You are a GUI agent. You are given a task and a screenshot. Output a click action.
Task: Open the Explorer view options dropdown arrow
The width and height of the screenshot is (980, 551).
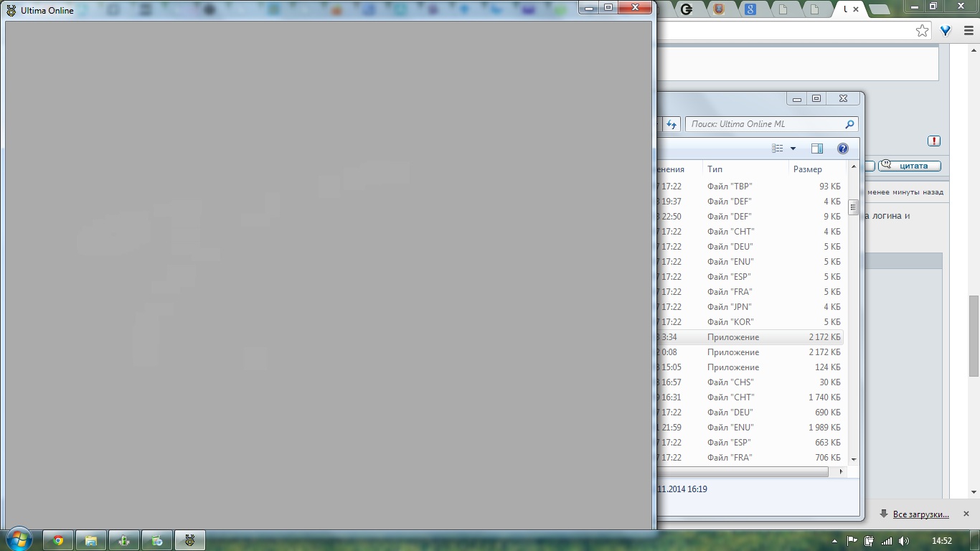[793, 149]
